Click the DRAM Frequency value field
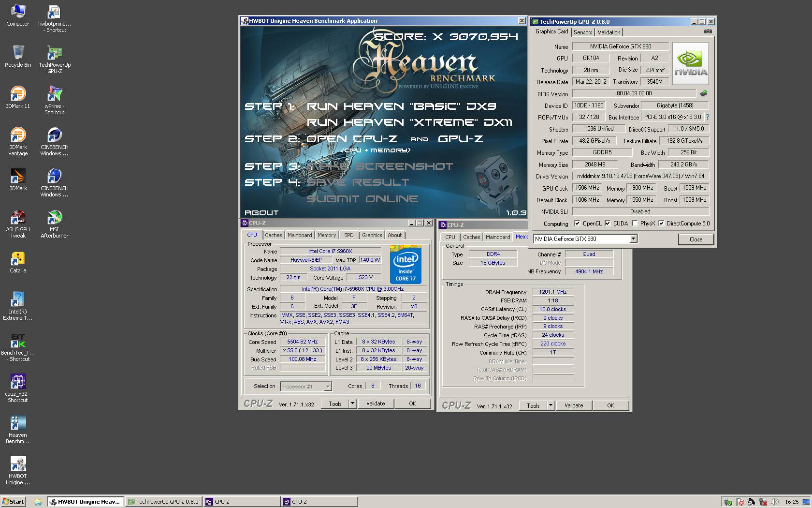The image size is (812, 508). coord(553,292)
